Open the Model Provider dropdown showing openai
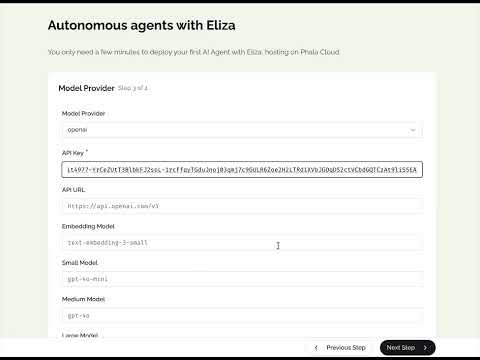 [242, 130]
